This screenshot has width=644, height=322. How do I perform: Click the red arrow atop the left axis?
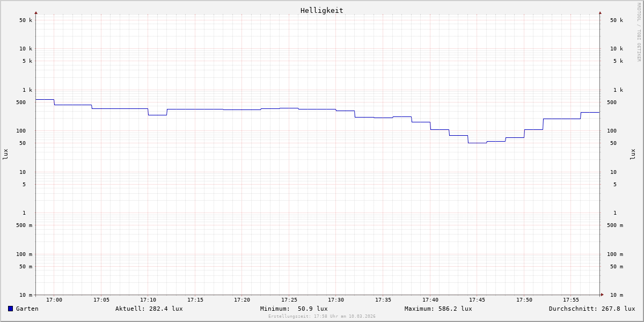tap(36, 13)
